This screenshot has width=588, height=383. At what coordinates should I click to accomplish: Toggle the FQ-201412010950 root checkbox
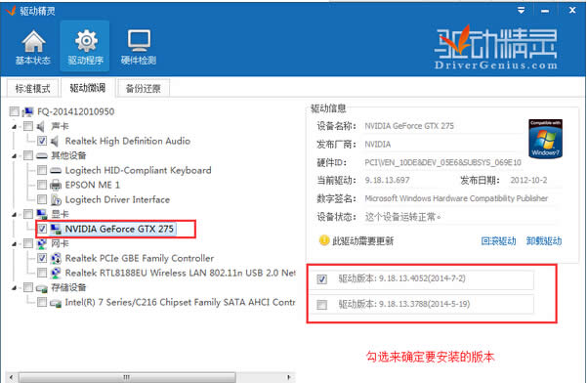tap(15, 111)
